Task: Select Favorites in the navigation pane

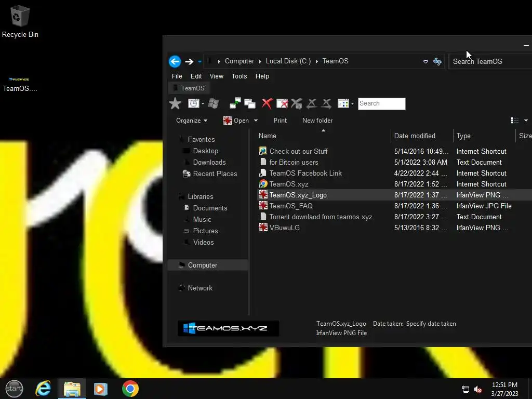Action: click(x=201, y=140)
